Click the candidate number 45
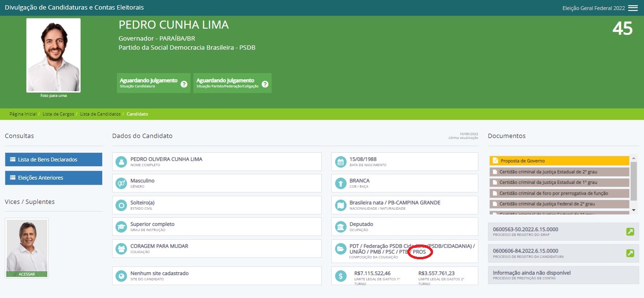Viewport: 644px width, 298px height. point(623,29)
